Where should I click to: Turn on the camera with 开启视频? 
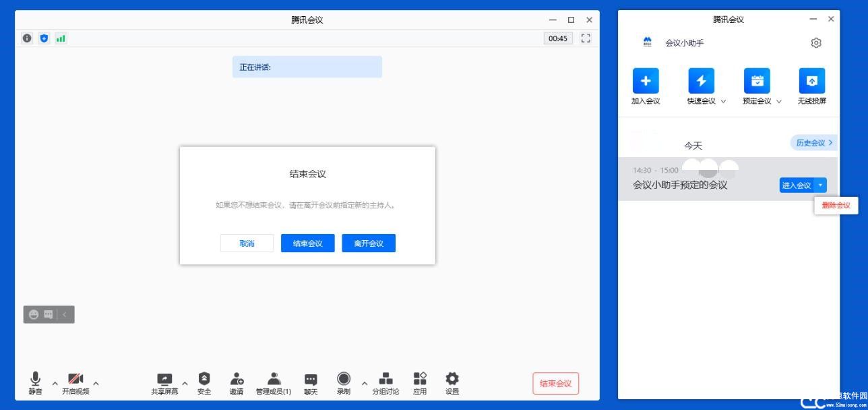click(75, 382)
